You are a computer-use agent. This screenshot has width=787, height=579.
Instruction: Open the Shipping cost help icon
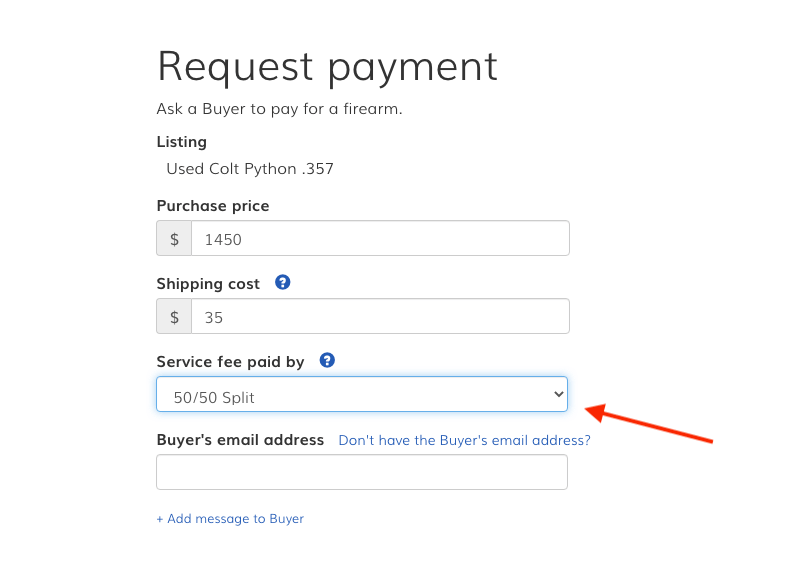coord(283,282)
